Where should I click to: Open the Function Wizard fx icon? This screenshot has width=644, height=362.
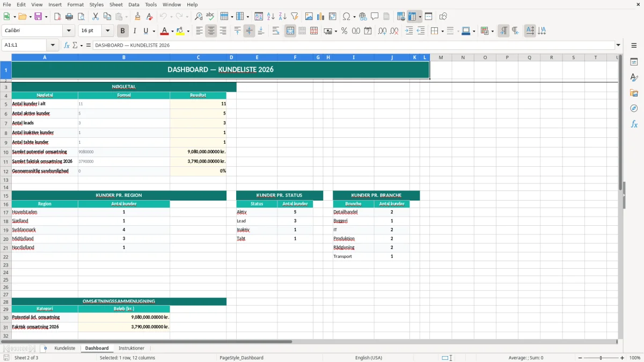coord(67,45)
